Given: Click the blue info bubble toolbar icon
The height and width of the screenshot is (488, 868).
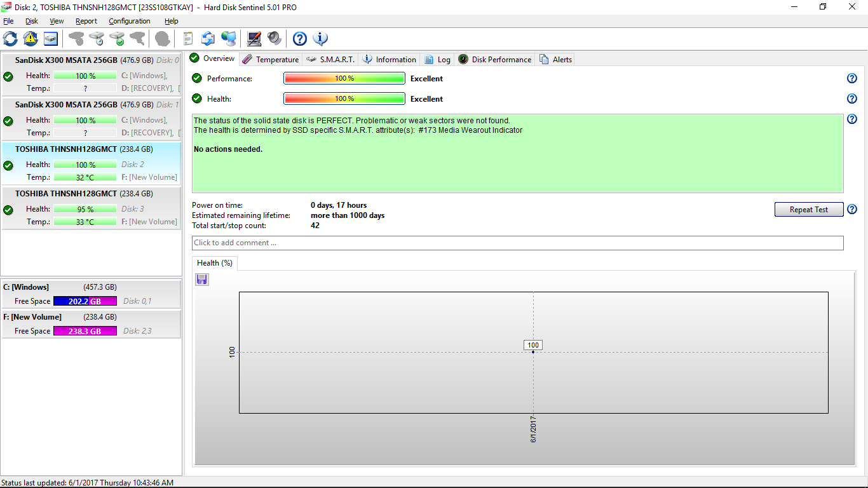Looking at the screenshot, I should (x=320, y=39).
